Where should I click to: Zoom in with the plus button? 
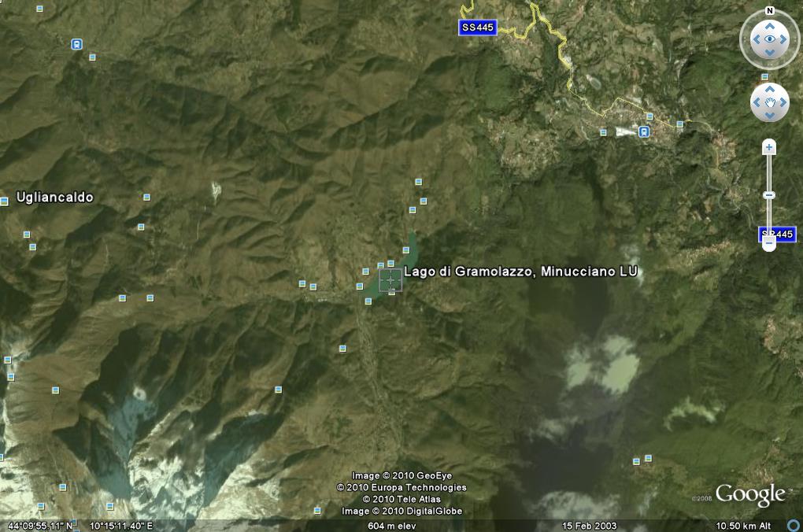[769, 147]
